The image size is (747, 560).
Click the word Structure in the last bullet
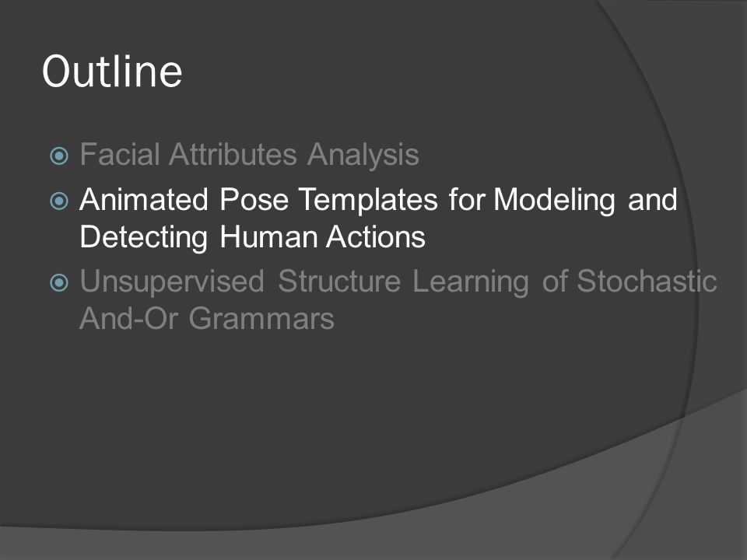pyautogui.click(x=339, y=281)
